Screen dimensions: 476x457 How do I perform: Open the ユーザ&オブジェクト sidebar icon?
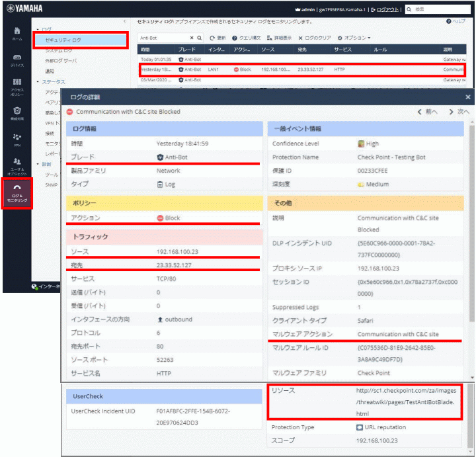point(17,165)
